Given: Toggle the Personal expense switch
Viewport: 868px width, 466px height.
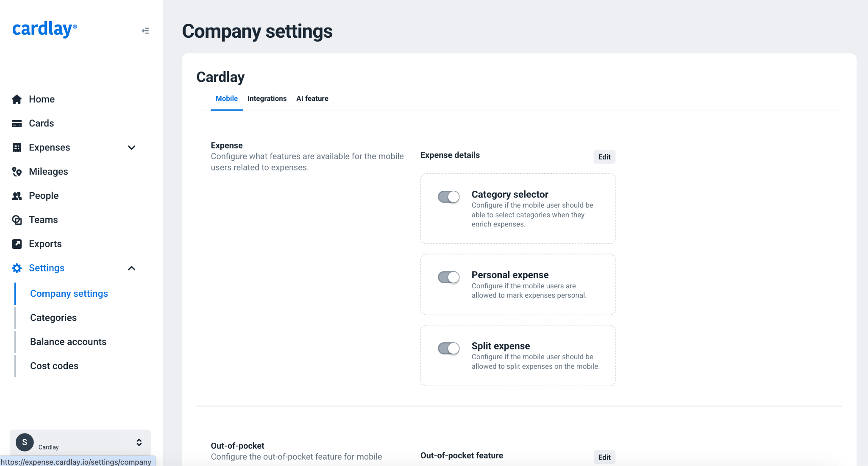Looking at the screenshot, I should (449, 277).
